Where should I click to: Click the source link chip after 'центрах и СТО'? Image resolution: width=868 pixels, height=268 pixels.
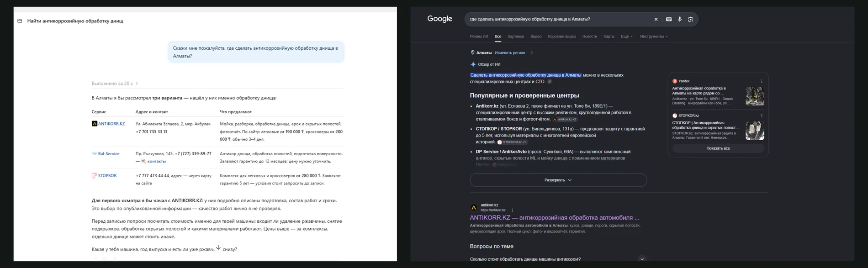[x=550, y=82]
